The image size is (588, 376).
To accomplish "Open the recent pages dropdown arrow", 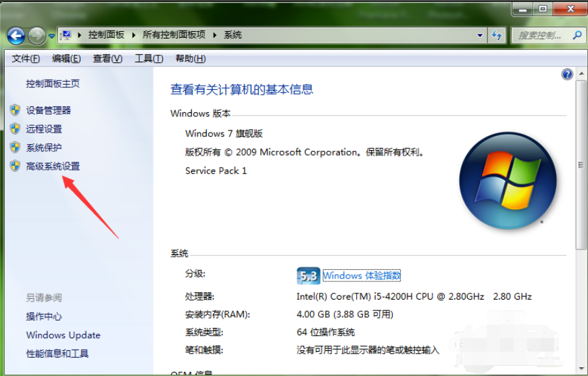I will [x=51, y=36].
